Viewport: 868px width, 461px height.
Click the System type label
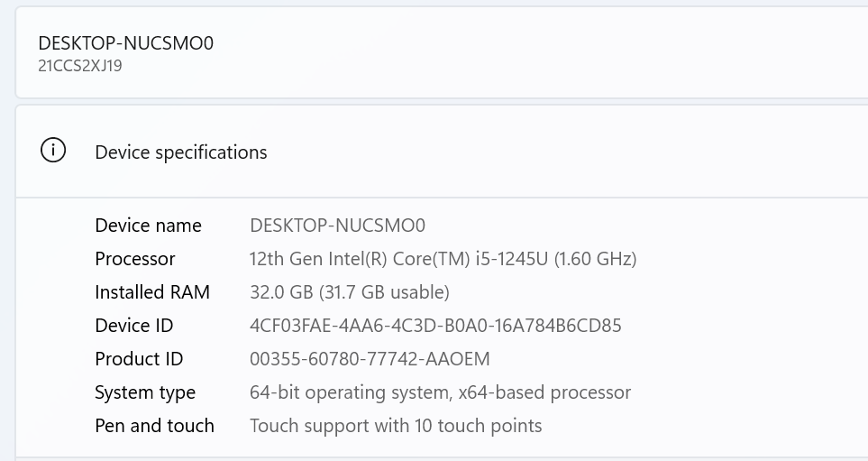pyautogui.click(x=145, y=392)
